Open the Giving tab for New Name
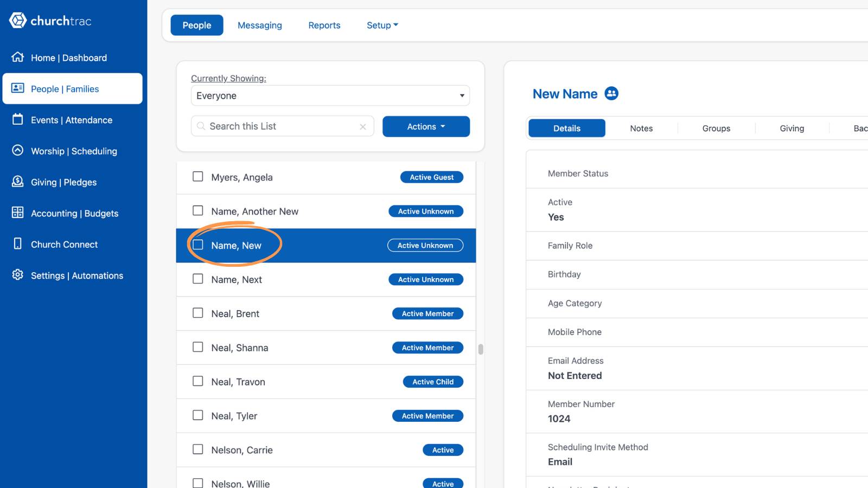This screenshot has width=868, height=488. point(792,129)
